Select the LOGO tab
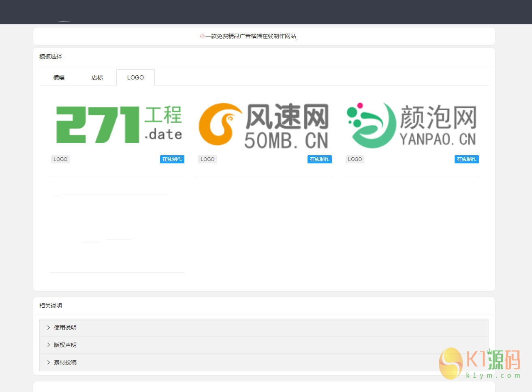532x392 pixels. 135,77
